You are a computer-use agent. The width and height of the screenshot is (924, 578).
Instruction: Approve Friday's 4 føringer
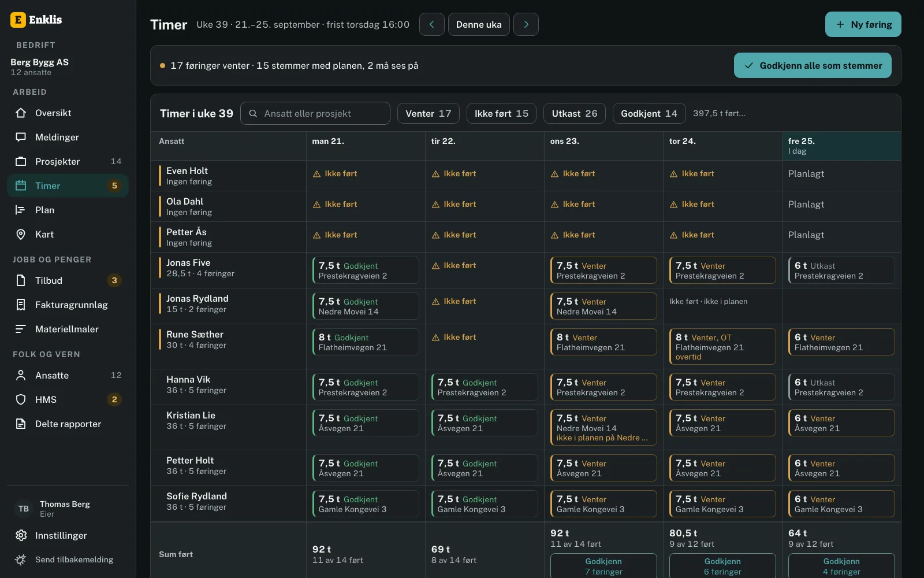(x=841, y=566)
